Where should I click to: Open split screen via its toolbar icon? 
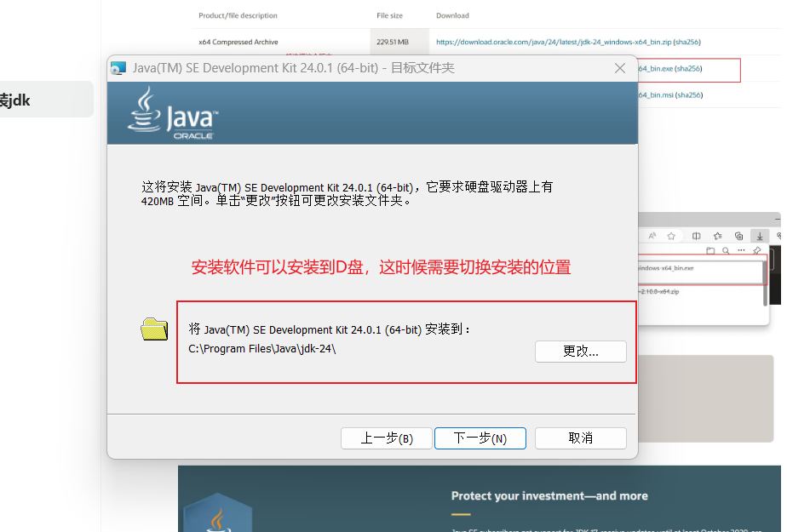pos(696,236)
